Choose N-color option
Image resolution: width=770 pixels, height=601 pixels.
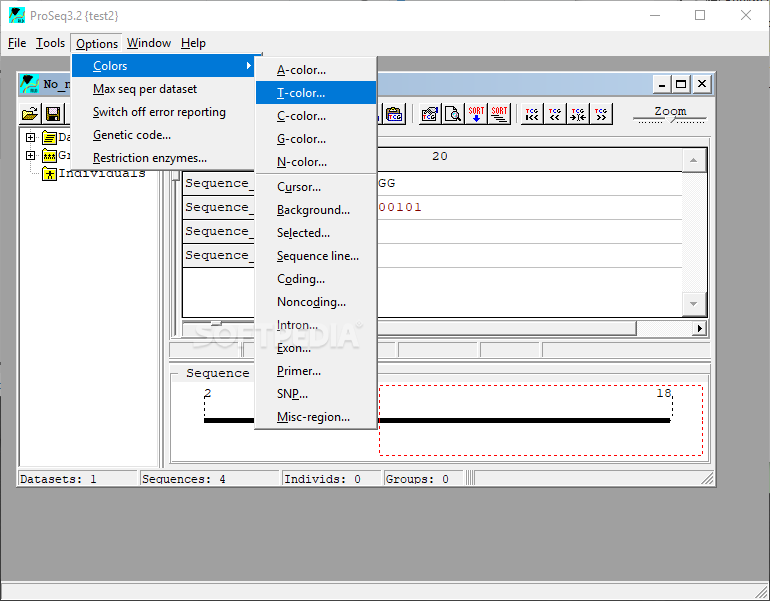[316, 162]
